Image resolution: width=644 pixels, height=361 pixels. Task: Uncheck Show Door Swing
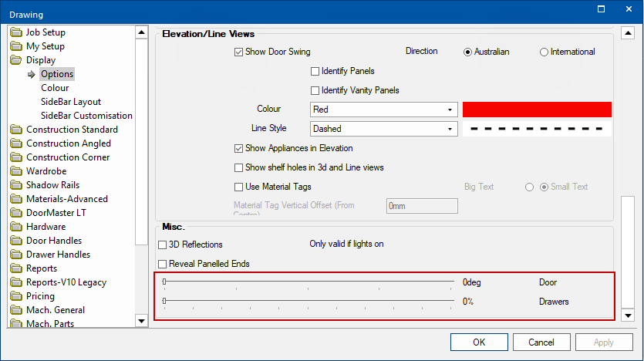238,52
